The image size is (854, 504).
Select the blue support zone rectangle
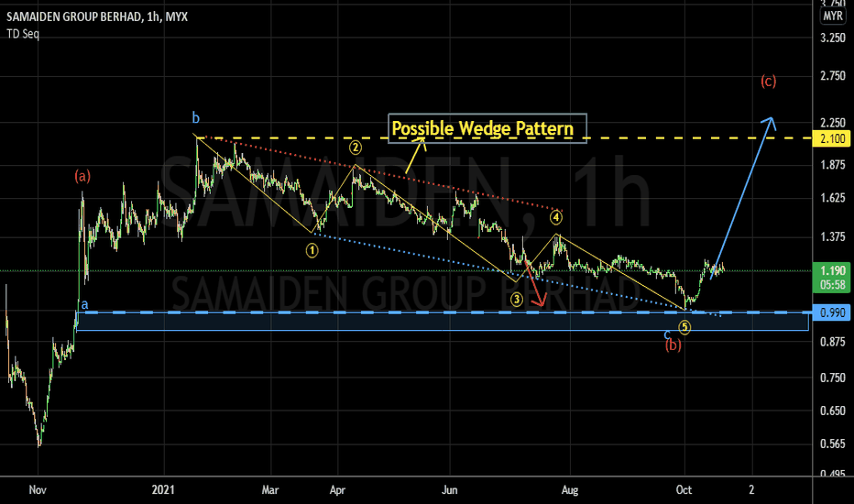pos(443,322)
